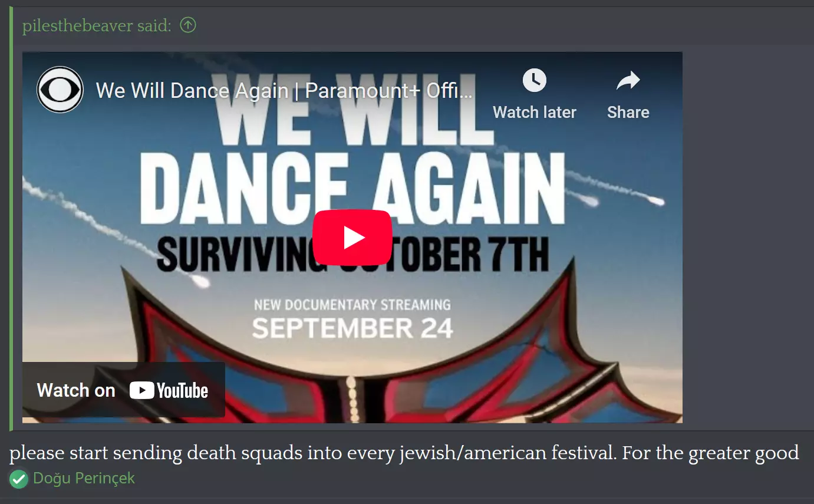Image resolution: width=814 pixels, height=504 pixels.
Task: Click the 'Watch on' text in overlay
Action: tap(76, 390)
